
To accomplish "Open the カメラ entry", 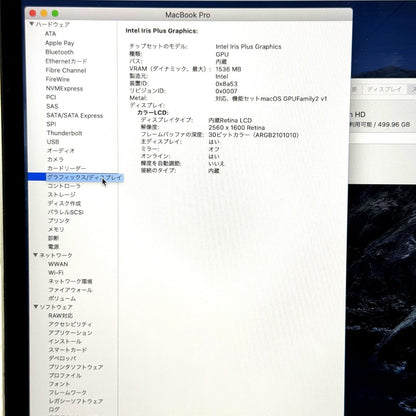I will tap(55, 159).
